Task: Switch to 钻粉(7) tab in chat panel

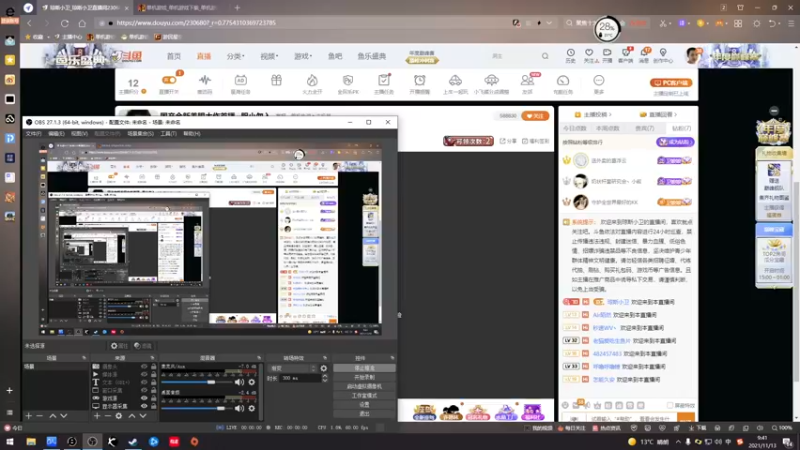Action: pos(681,128)
